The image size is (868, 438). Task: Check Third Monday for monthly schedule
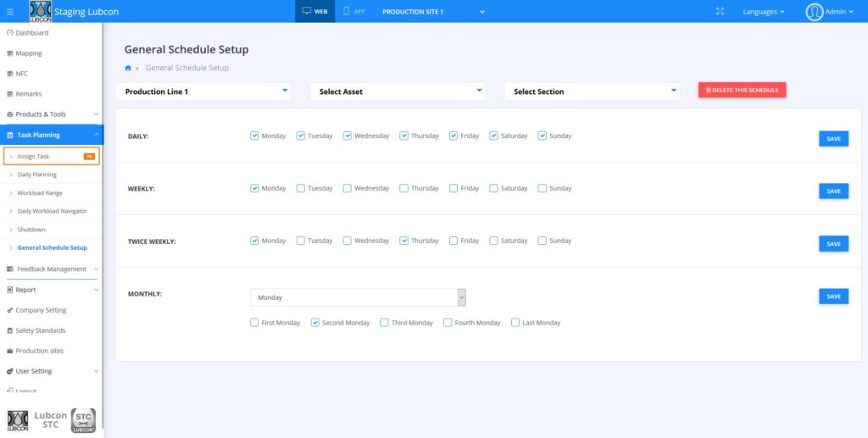click(x=385, y=323)
